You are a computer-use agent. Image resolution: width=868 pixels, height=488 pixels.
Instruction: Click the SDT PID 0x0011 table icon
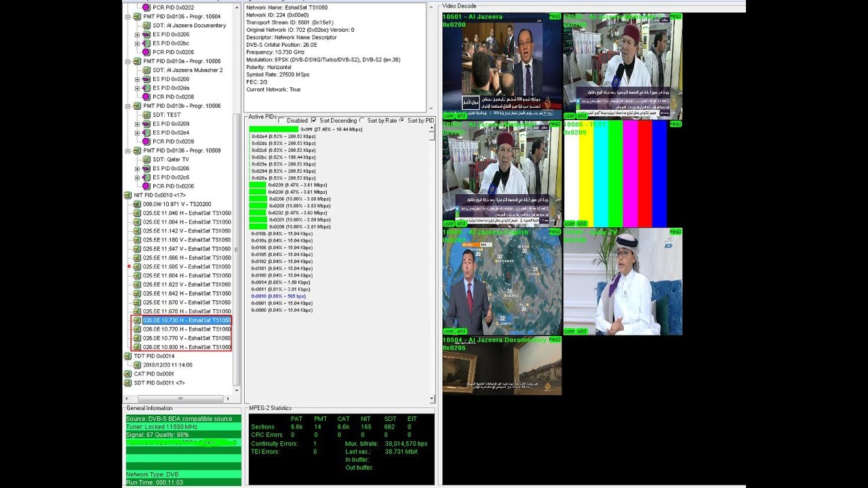point(128,383)
